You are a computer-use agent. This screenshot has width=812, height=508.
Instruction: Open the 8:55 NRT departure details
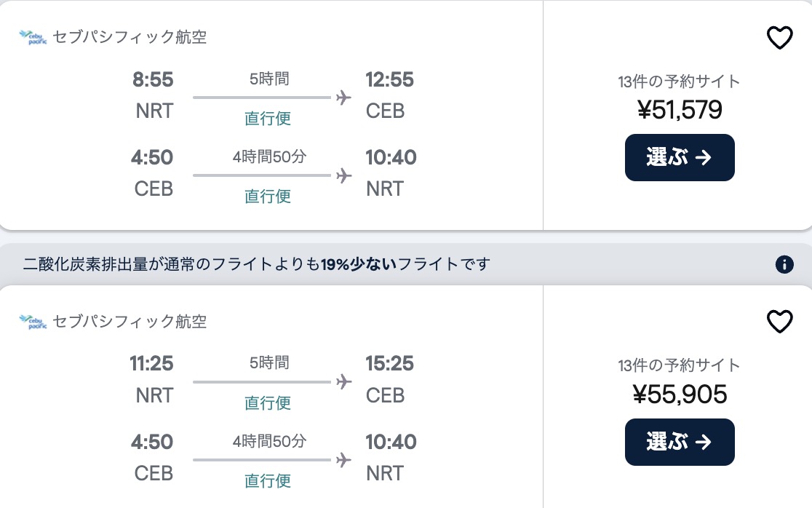[154, 95]
